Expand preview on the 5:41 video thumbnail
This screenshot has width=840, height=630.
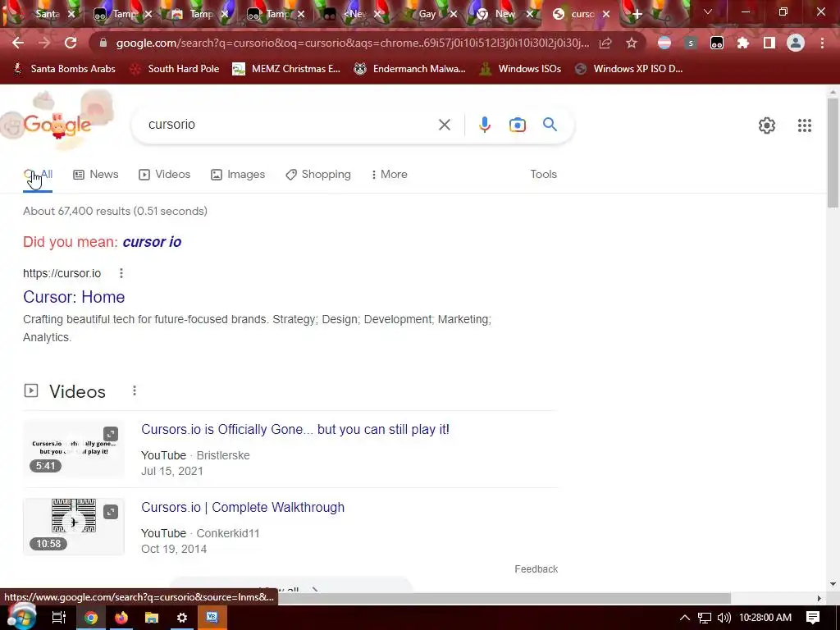[x=111, y=434]
